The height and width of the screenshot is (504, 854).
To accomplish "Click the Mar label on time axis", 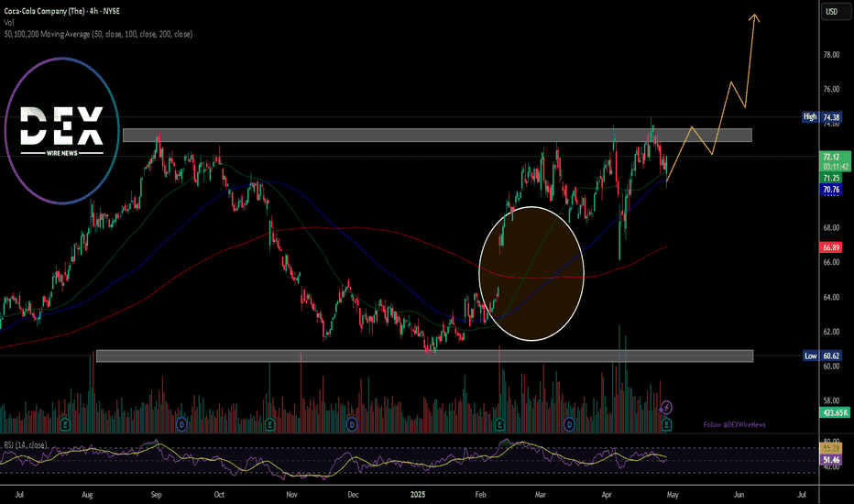I will (x=540, y=495).
